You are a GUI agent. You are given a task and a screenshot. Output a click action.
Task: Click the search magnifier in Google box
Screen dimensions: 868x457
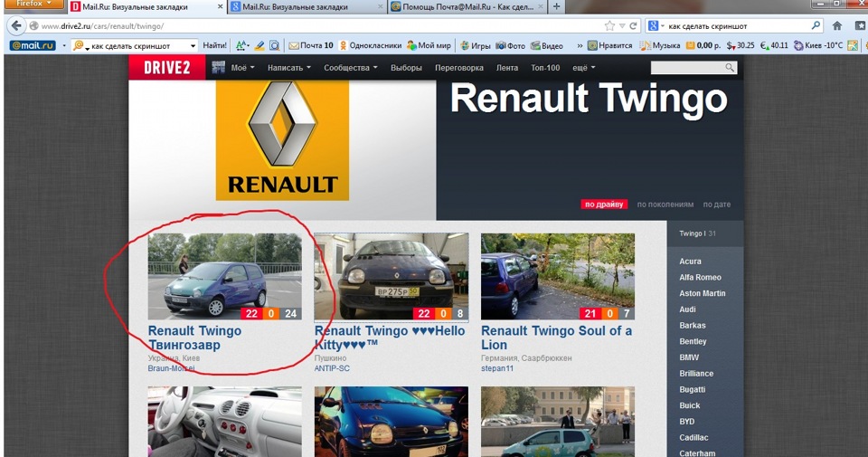click(x=816, y=25)
